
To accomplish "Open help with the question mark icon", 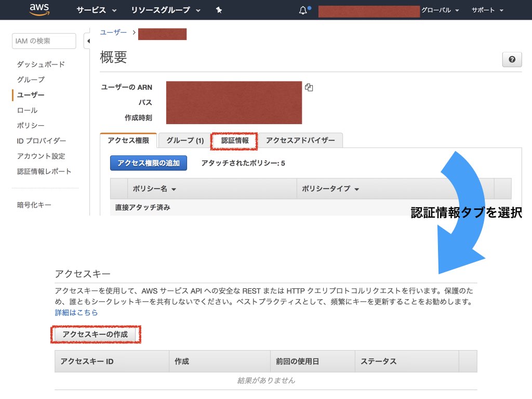I will click(x=512, y=59).
